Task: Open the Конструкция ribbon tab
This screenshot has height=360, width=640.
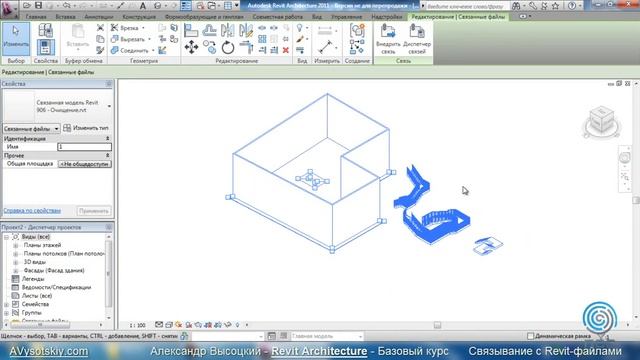Action: (x=139, y=17)
